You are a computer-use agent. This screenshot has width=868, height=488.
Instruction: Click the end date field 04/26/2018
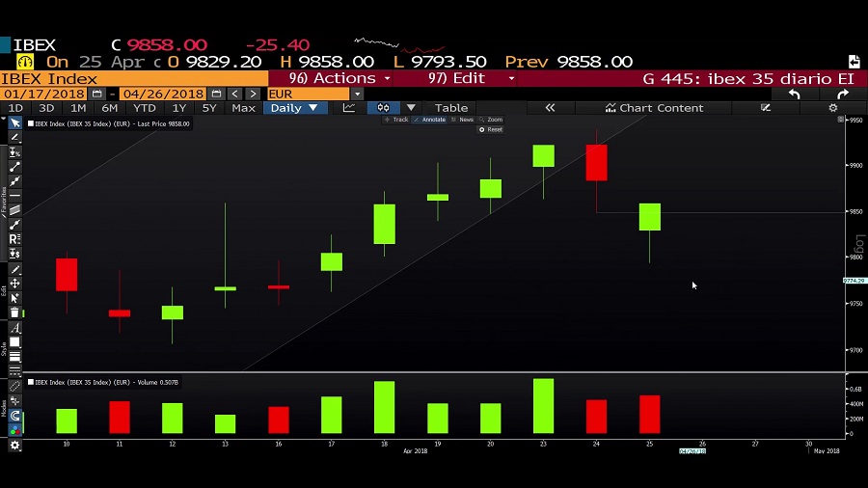[x=163, y=94]
